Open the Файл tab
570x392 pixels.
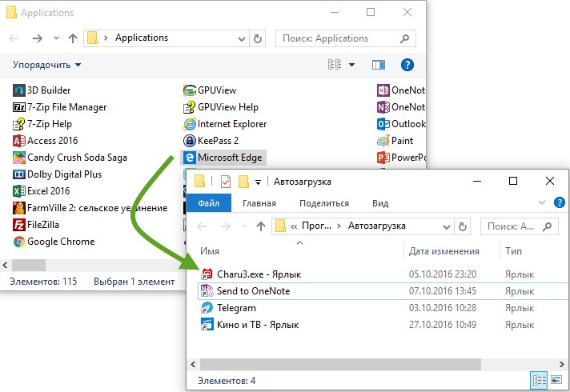(x=209, y=203)
